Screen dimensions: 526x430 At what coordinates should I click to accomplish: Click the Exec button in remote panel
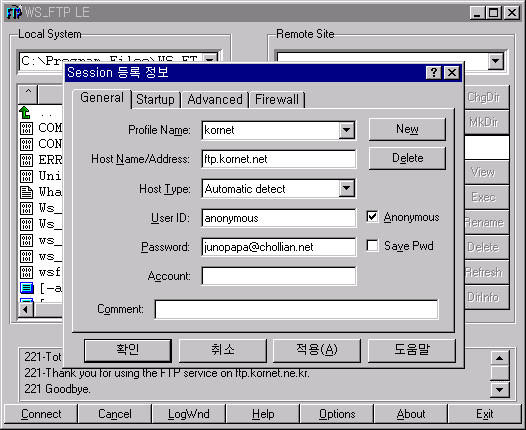point(487,197)
